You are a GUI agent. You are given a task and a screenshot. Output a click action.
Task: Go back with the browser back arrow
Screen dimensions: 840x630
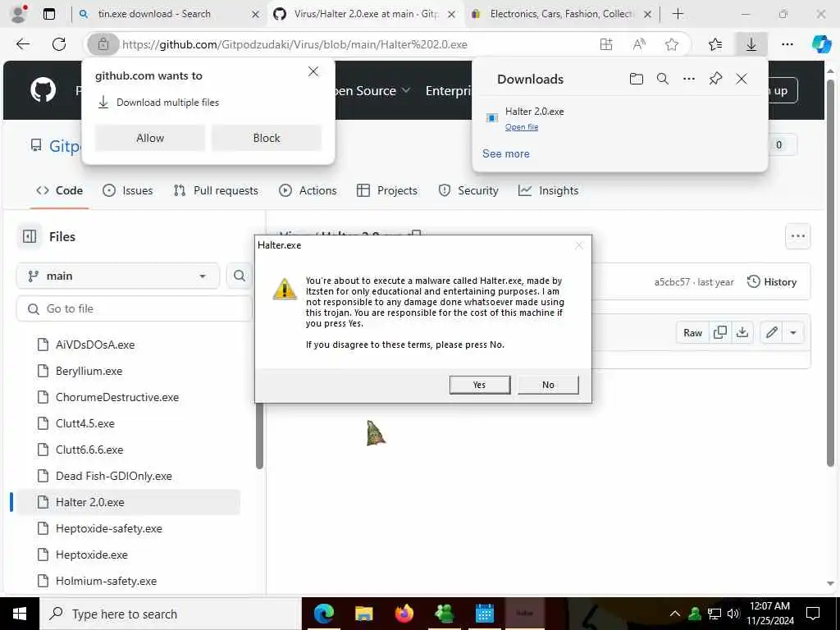click(23, 44)
